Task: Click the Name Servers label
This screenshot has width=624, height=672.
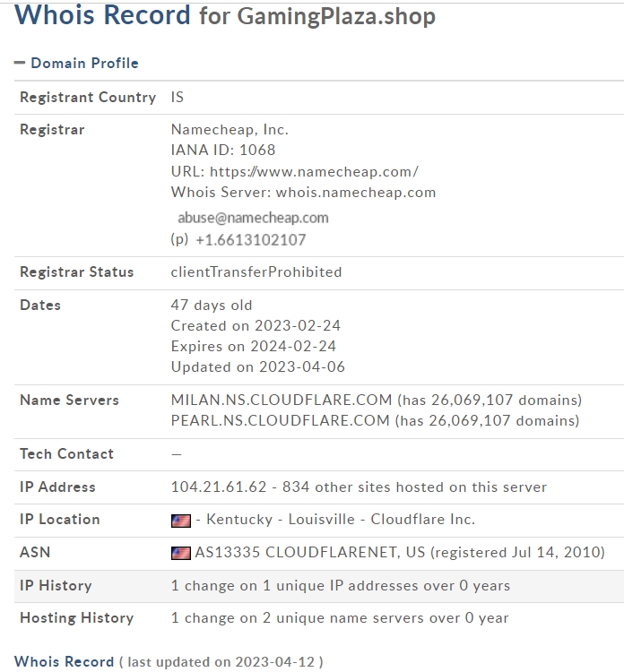Action: [x=69, y=400]
